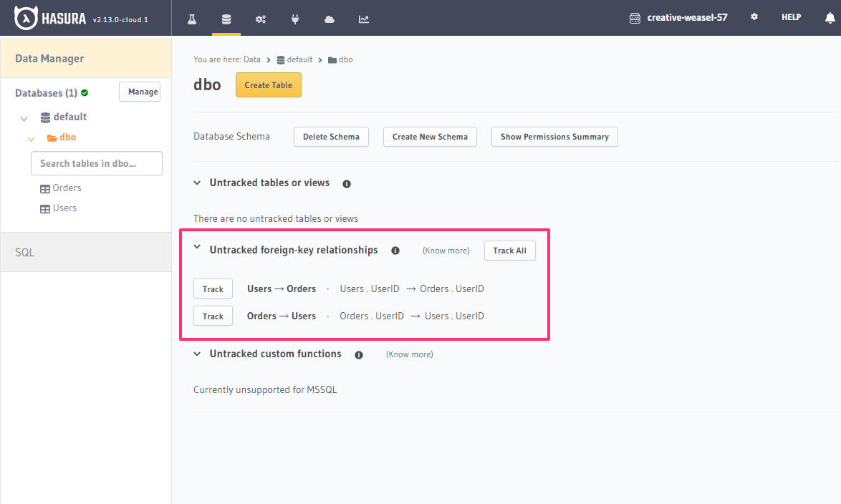The height and width of the screenshot is (504, 841).
Task: Open the settings gear icon
Action: 754,17
